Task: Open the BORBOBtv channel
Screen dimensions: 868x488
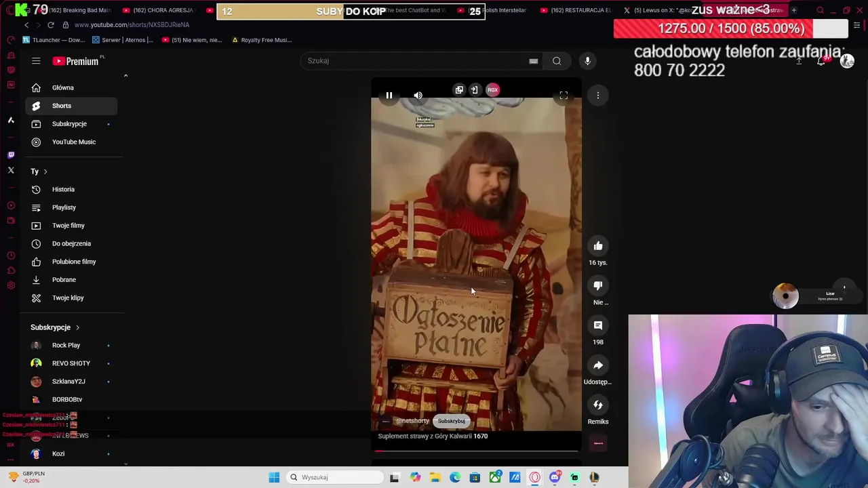Action: (71, 399)
